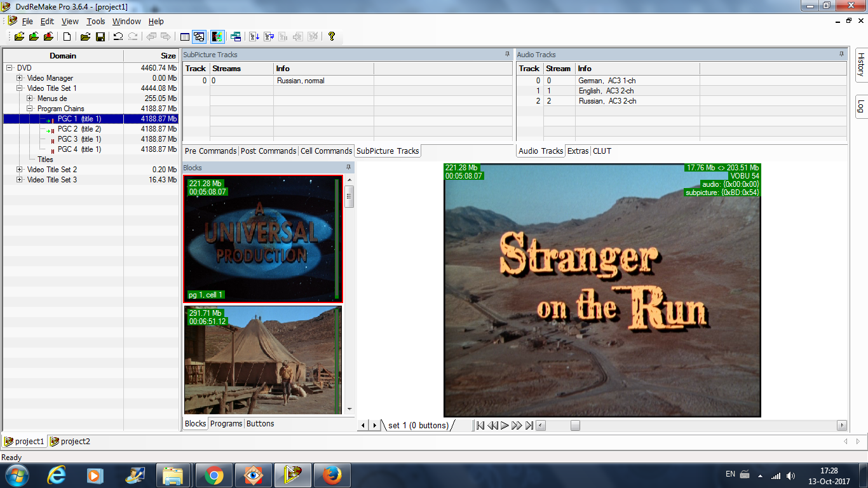Toggle the list view toolbar button
Image resolution: width=868 pixels, height=488 pixels.
click(x=185, y=37)
